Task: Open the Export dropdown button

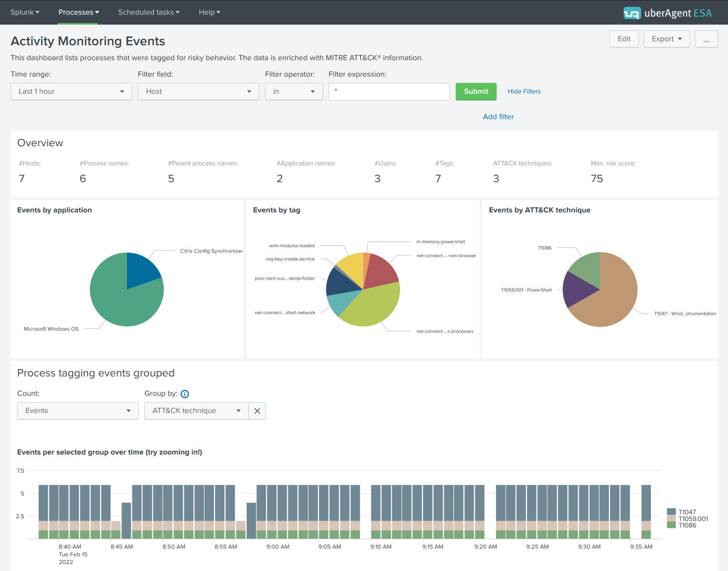Action: point(667,39)
